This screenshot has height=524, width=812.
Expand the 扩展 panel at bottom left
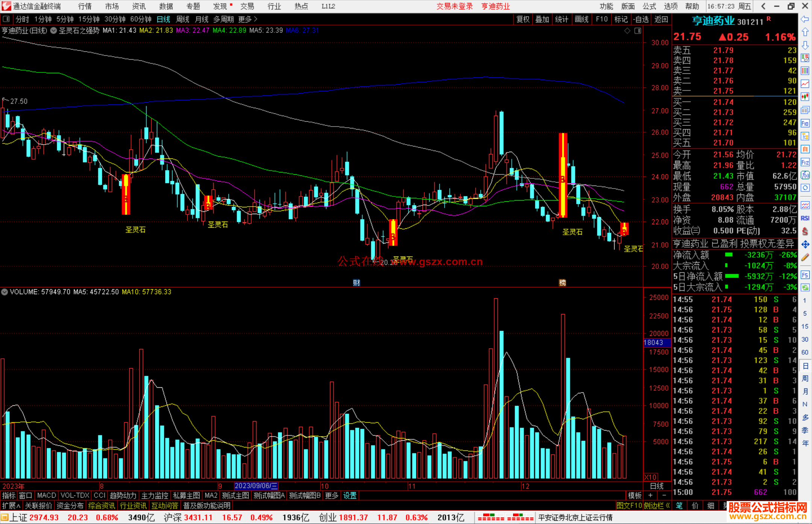[x=11, y=506]
